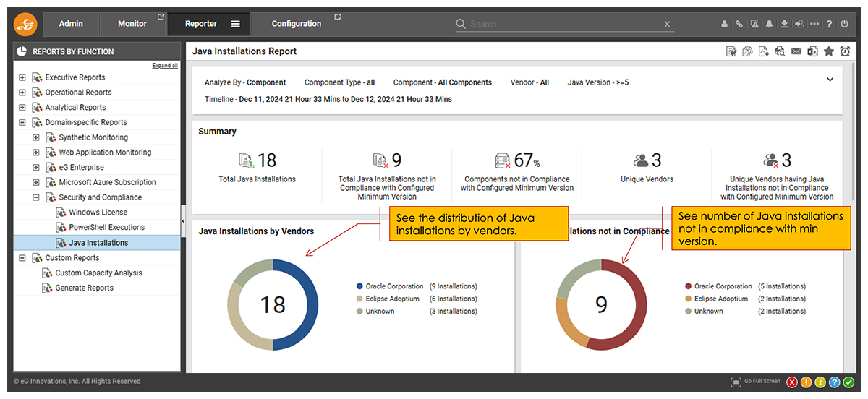868x399 pixels.
Task: Collapse Security and Compliance node
Action: (x=36, y=197)
